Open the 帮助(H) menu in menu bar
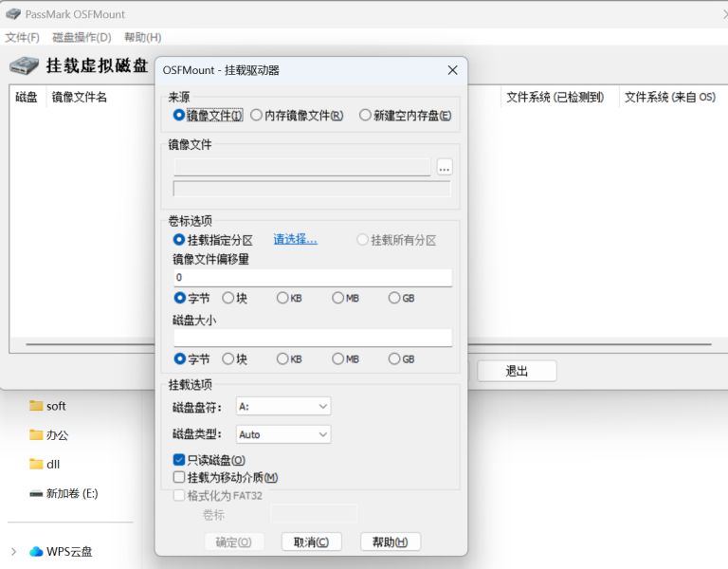 [142, 37]
